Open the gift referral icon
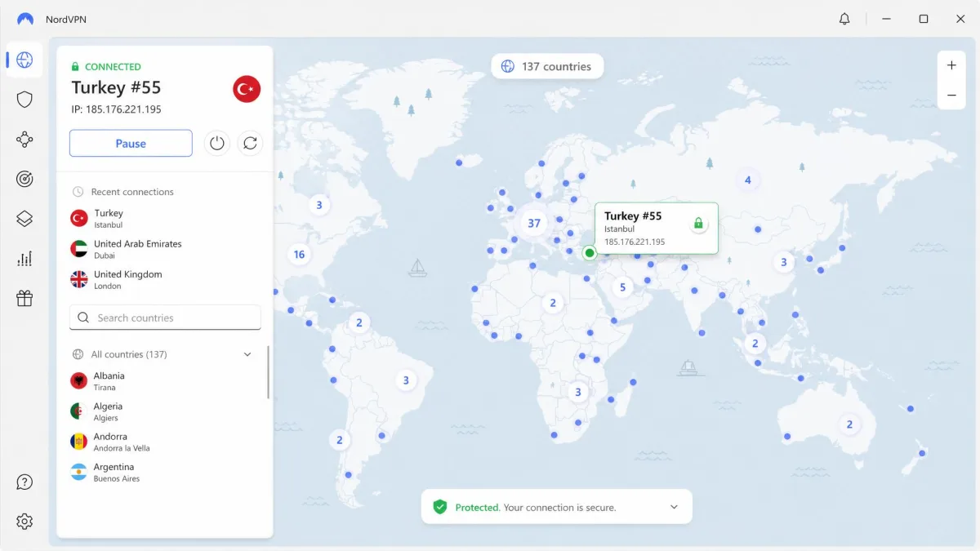 click(x=24, y=298)
